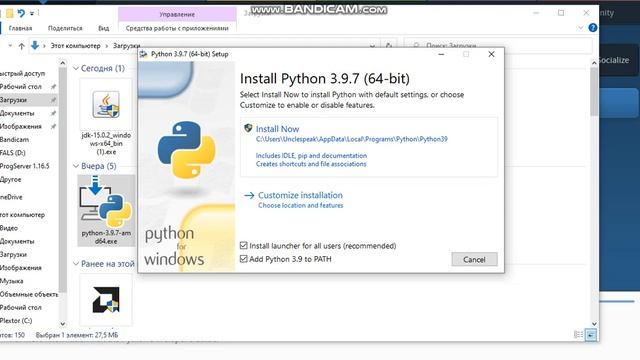640x360 pixels.
Task: Toggle Install launcher for all users checkbox
Action: tap(244, 245)
